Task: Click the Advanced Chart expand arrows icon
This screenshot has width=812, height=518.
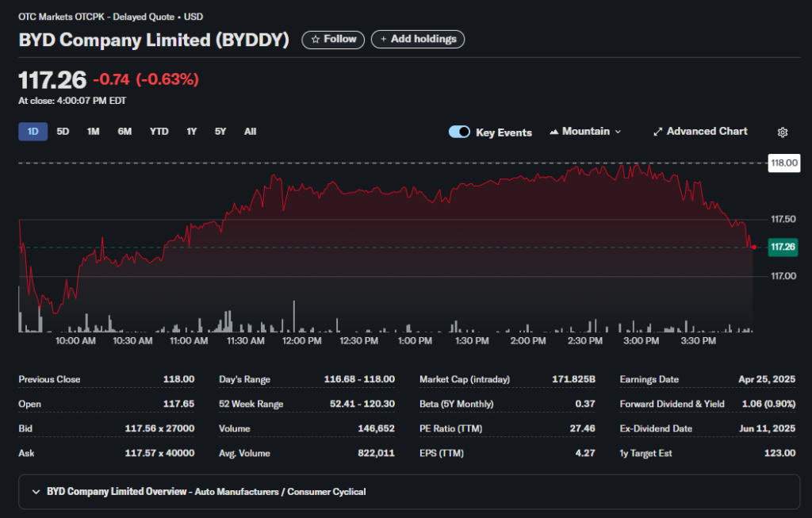Action: (657, 132)
